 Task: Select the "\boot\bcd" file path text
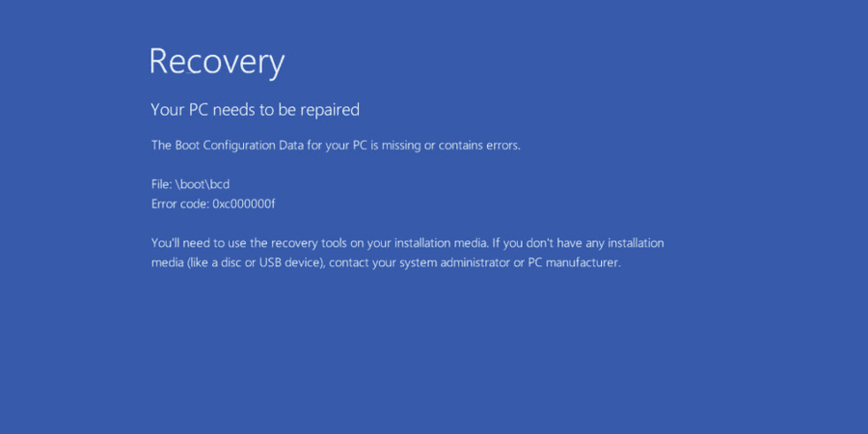203,184
